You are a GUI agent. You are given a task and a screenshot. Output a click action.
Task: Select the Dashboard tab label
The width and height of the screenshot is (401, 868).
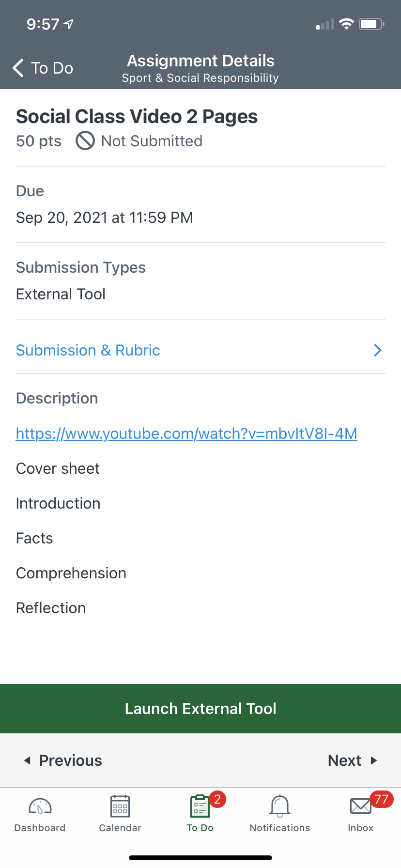[40, 828]
